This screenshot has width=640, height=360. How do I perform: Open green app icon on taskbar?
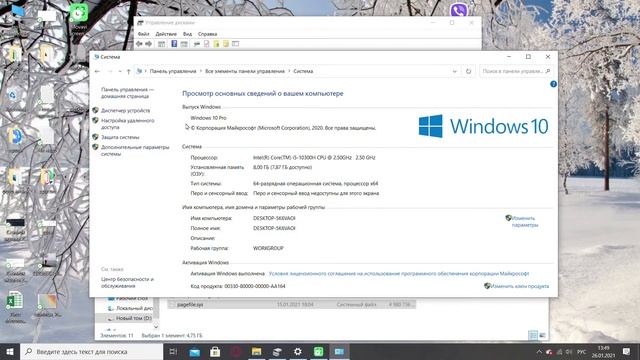pyautogui.click(x=318, y=351)
